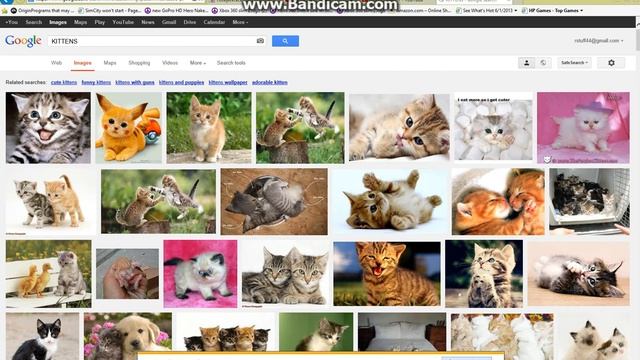Viewport: 640px width, 360px height.
Task: Open Calendar from the Google bar
Action: coord(214,22)
